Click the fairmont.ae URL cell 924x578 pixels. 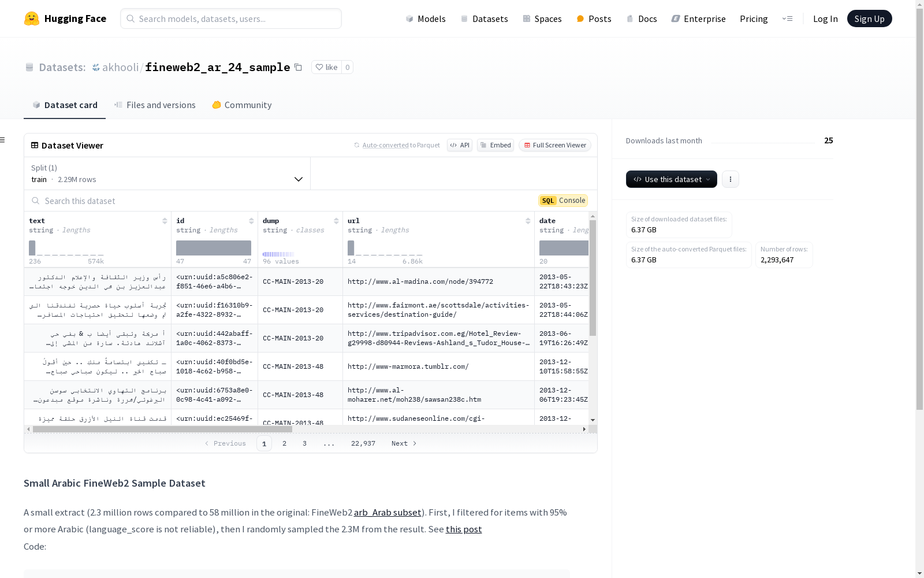click(x=438, y=310)
